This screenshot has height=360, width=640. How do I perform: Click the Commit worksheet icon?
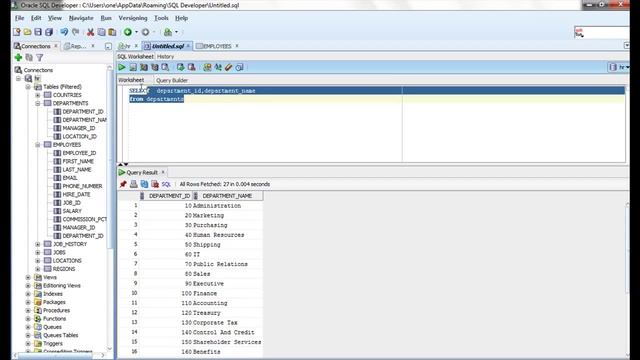point(180,67)
